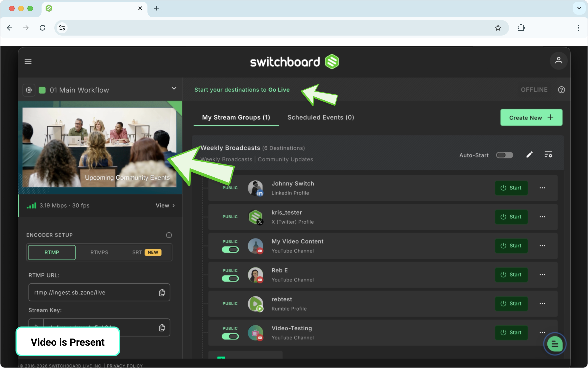Open browser extensions puzzle icon
This screenshot has width=588, height=368.
tap(521, 28)
